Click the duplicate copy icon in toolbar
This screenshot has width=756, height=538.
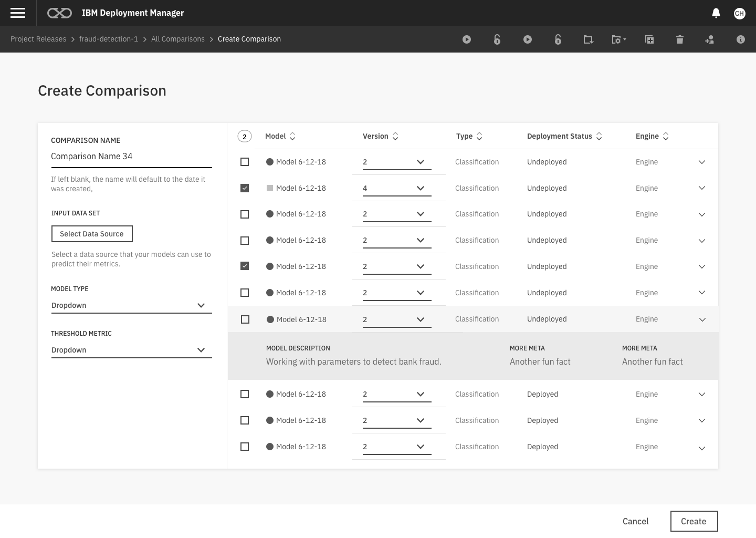click(x=649, y=39)
